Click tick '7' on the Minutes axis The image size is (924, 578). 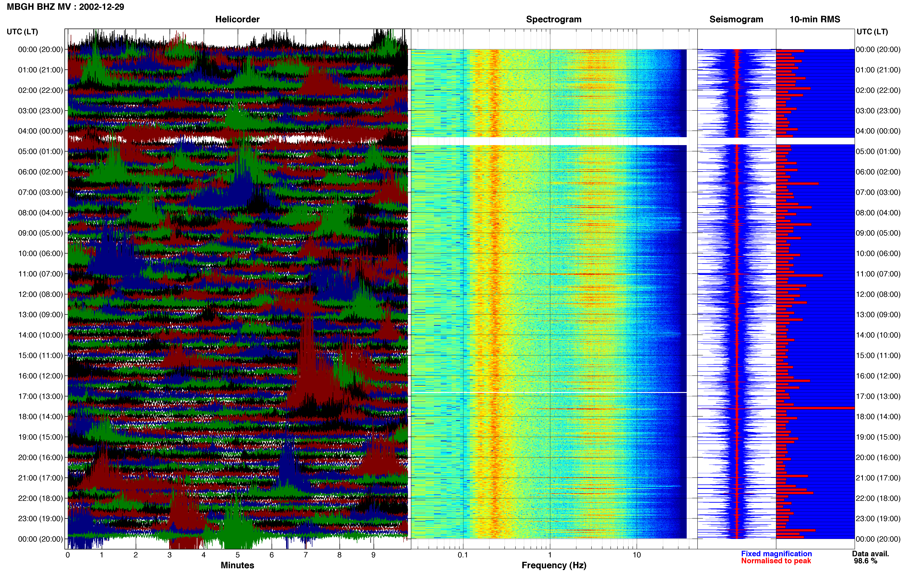click(x=306, y=555)
